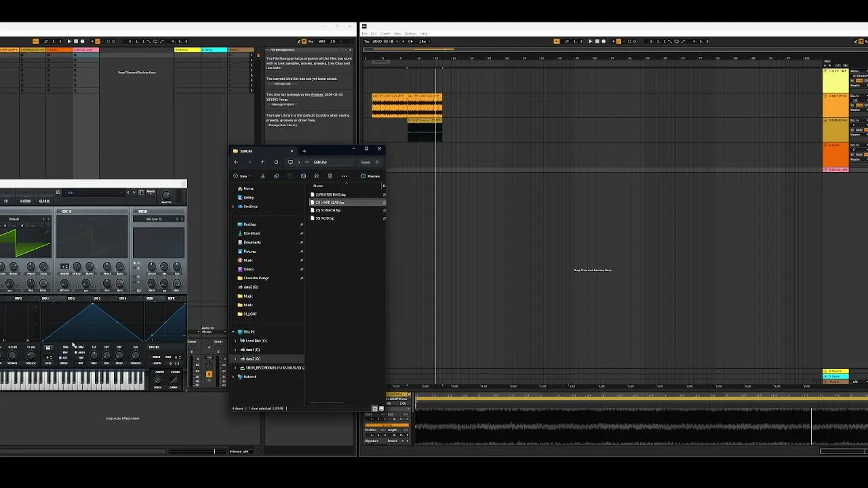Open the See more (three dots) menu
This screenshot has width=868, height=488.
tap(344, 176)
